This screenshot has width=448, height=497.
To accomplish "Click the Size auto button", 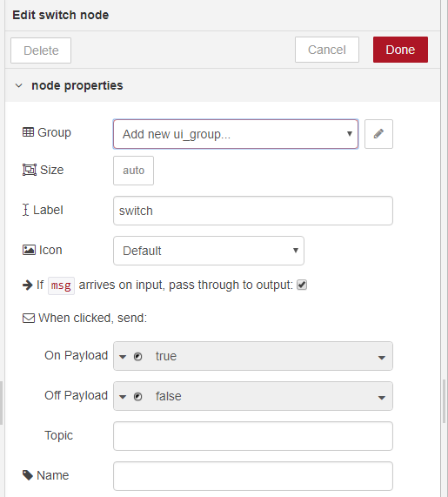I will [133, 171].
